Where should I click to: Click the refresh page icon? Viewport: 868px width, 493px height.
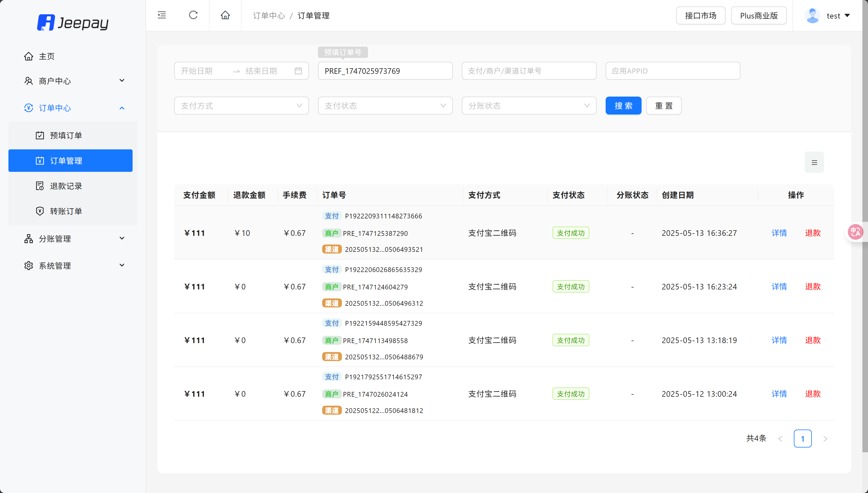click(193, 15)
